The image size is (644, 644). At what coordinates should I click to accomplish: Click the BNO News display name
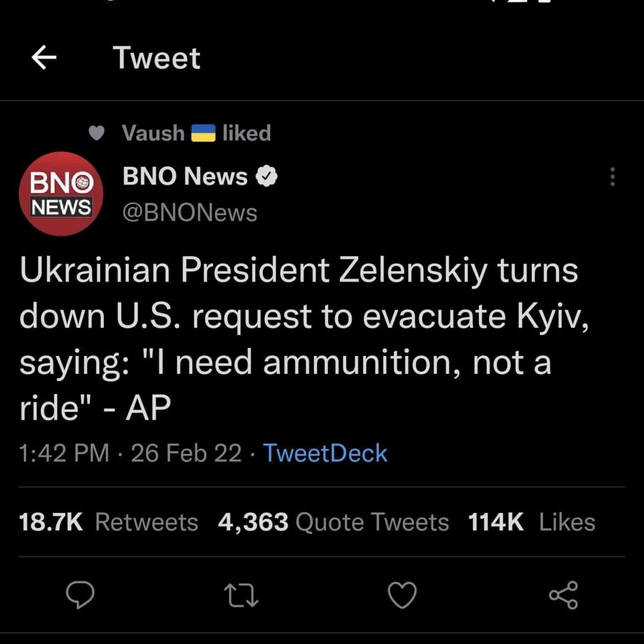(x=185, y=177)
